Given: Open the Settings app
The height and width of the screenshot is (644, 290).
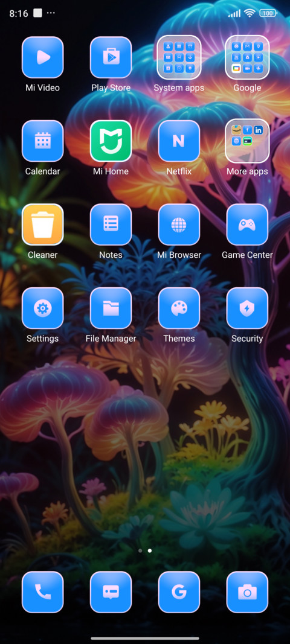Looking at the screenshot, I should [x=42, y=308].
